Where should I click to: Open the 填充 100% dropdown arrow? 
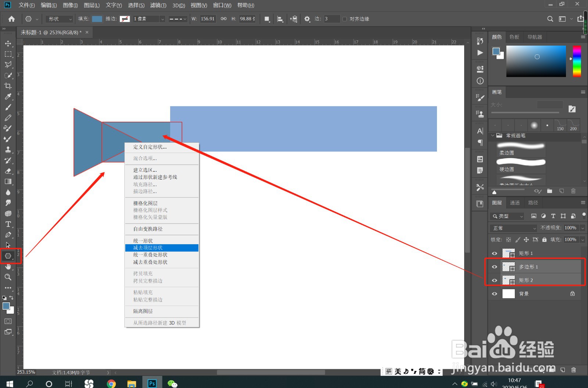coord(582,240)
